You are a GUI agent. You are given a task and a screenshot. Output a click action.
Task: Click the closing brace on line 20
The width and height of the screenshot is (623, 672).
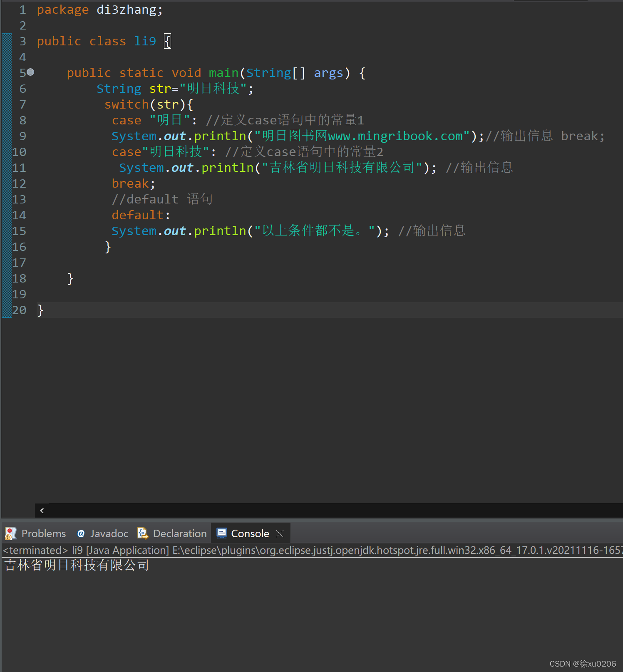point(40,310)
